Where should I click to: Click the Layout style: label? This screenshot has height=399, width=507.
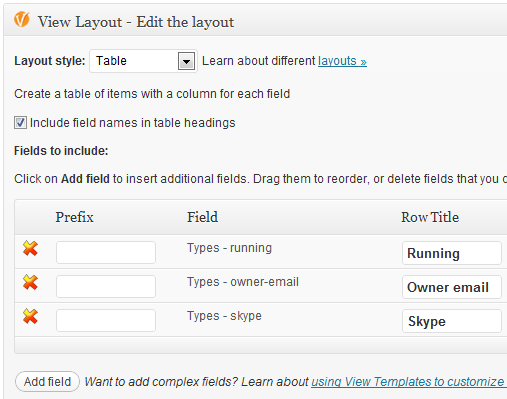coord(50,61)
